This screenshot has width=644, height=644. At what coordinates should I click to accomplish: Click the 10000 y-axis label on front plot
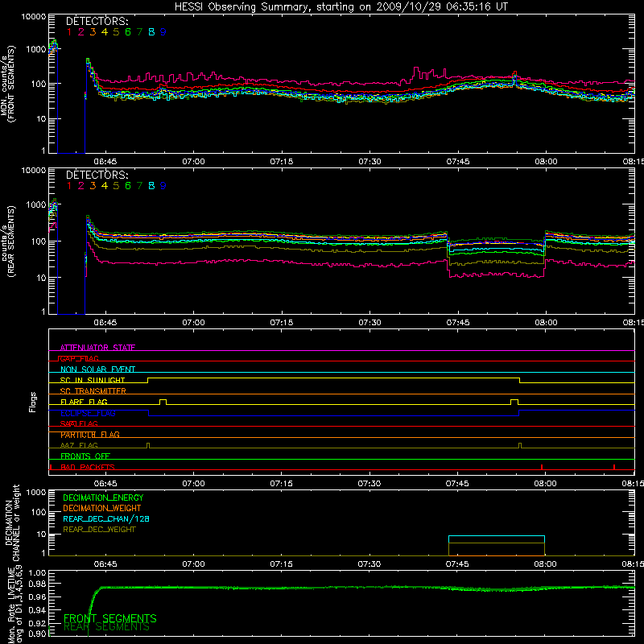[x=34, y=17]
